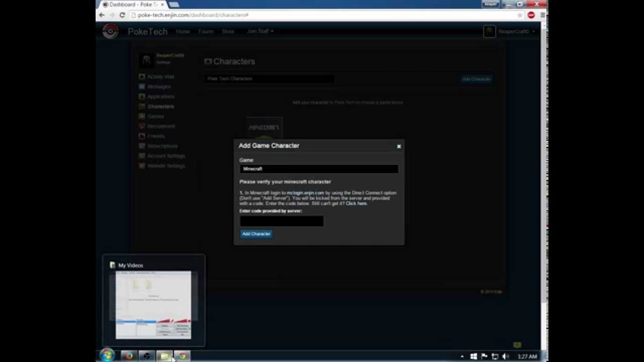Open File Explorer from the taskbar
This screenshot has width=644, height=362.
point(164,356)
